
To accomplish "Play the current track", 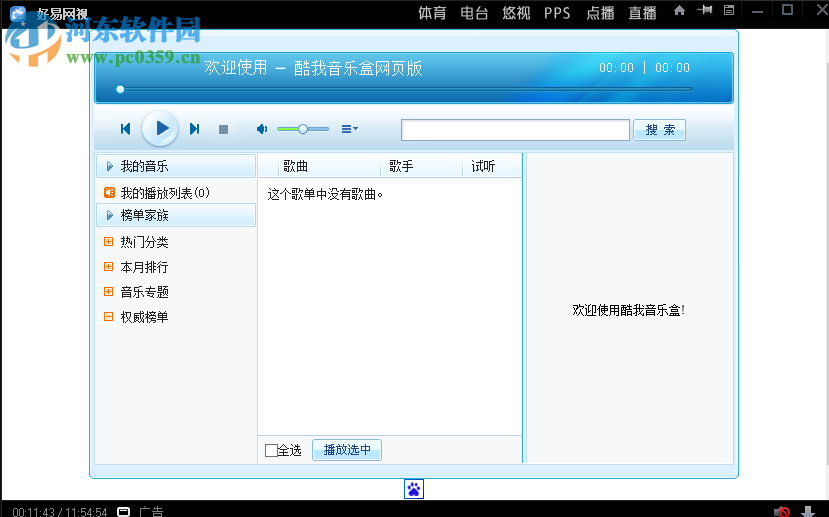I will pyautogui.click(x=160, y=128).
